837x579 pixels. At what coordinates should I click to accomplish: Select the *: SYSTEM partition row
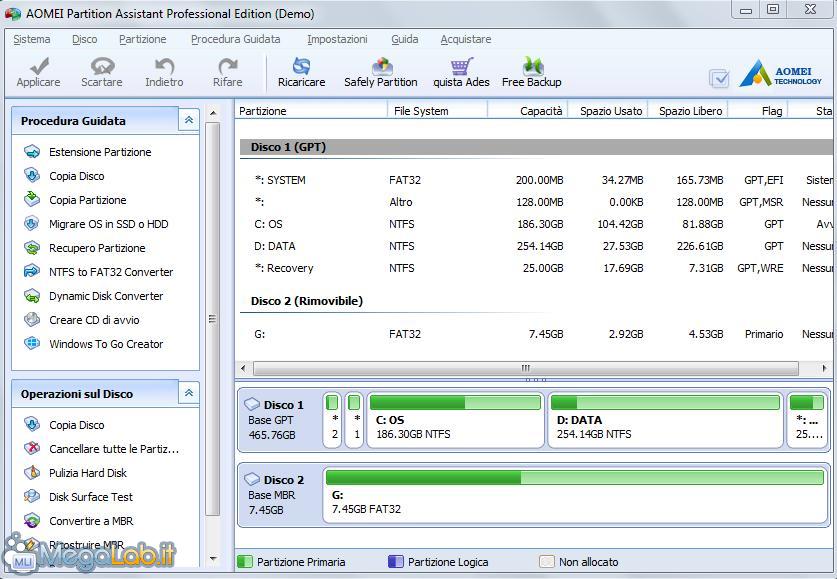click(535, 180)
